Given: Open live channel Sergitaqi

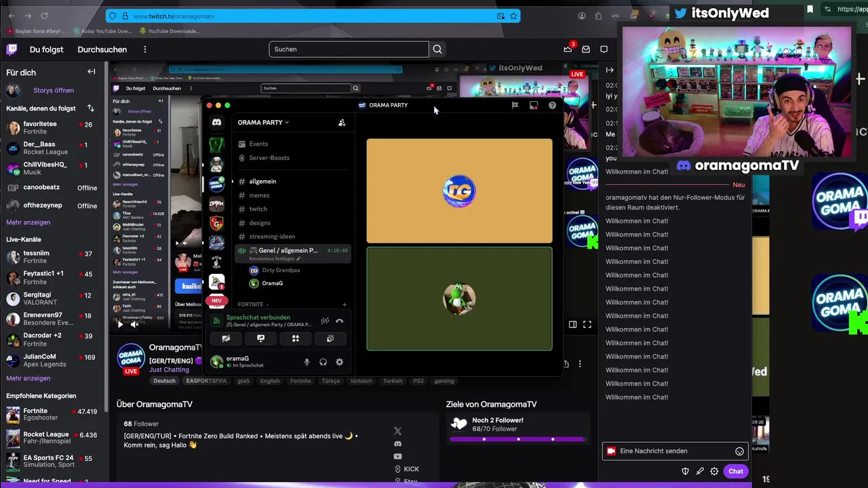Looking at the screenshot, I should [x=53, y=299].
